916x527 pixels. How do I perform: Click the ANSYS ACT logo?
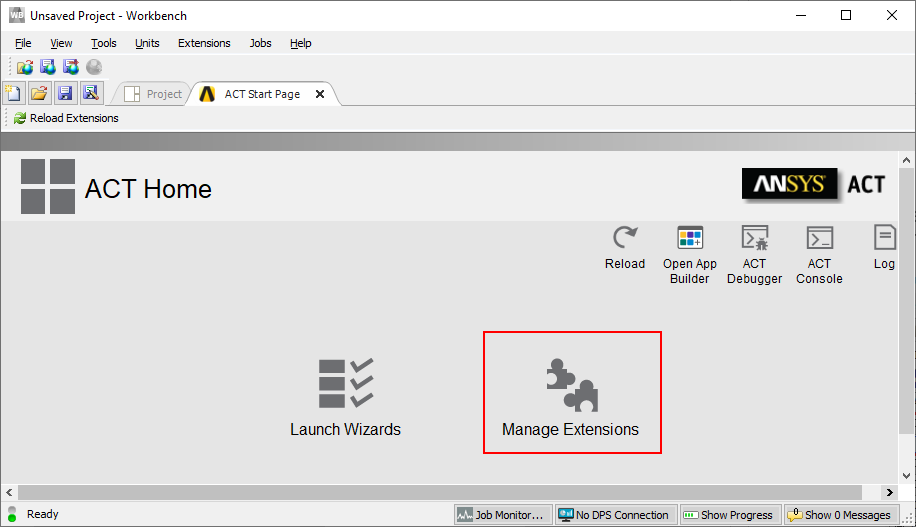point(814,185)
